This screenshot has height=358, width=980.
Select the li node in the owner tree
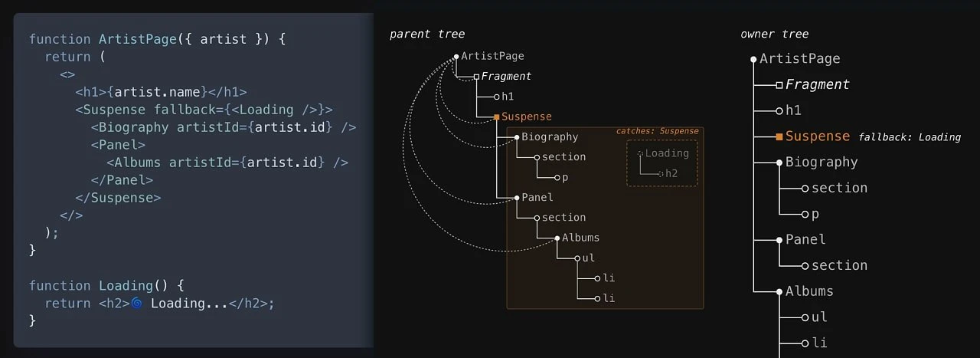click(819, 343)
